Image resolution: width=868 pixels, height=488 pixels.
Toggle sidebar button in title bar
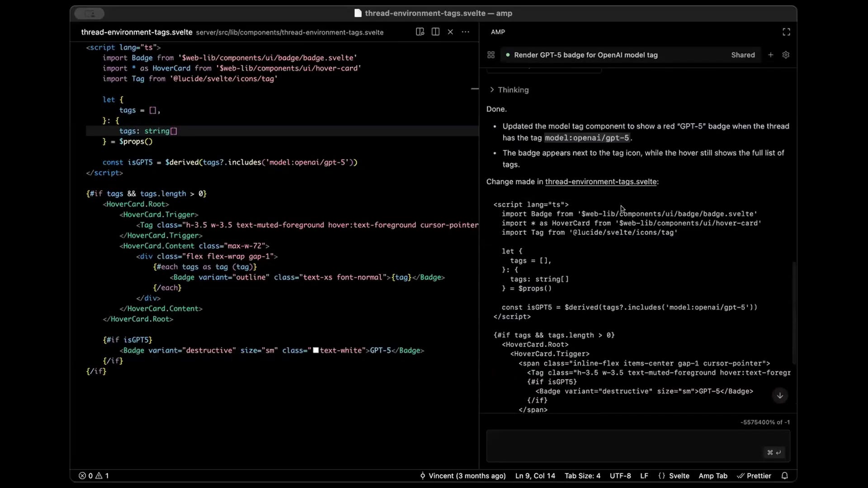pyautogui.click(x=90, y=14)
